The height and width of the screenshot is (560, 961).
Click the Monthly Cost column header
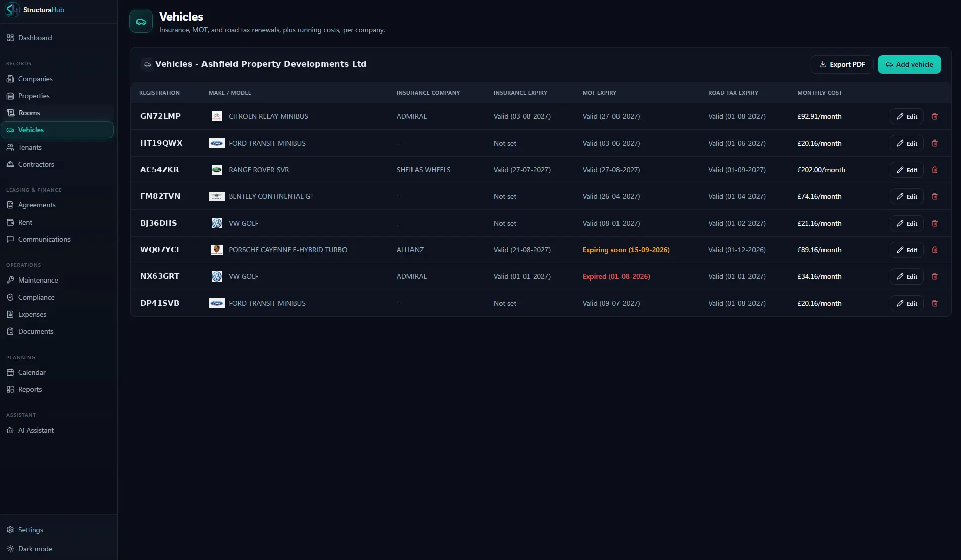(x=819, y=93)
